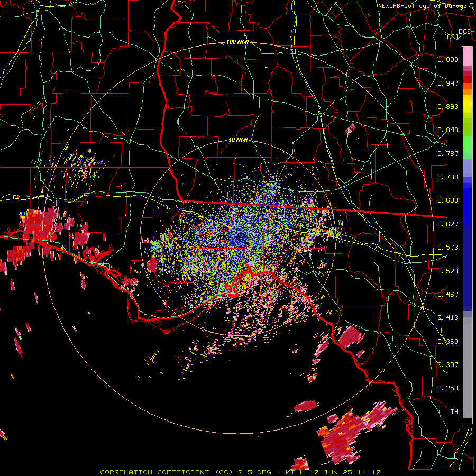Click the 0.893 value on color scale
The height and width of the screenshot is (476, 476).
coord(448,106)
